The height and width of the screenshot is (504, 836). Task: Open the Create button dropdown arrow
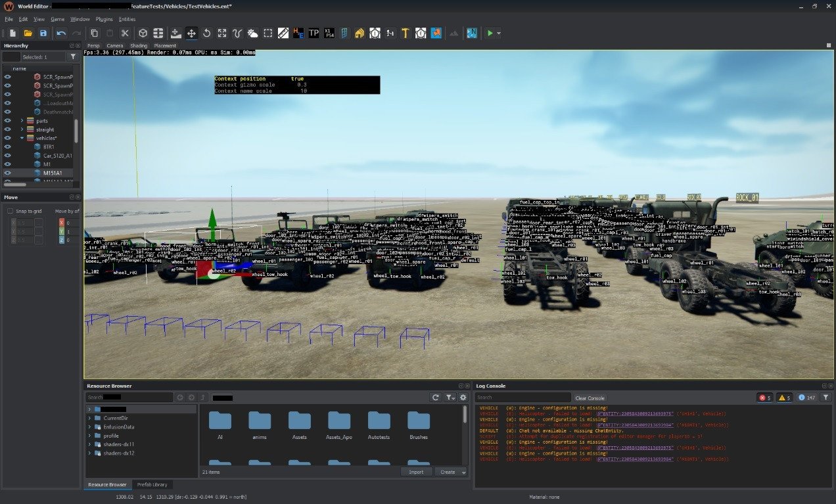pyautogui.click(x=464, y=472)
